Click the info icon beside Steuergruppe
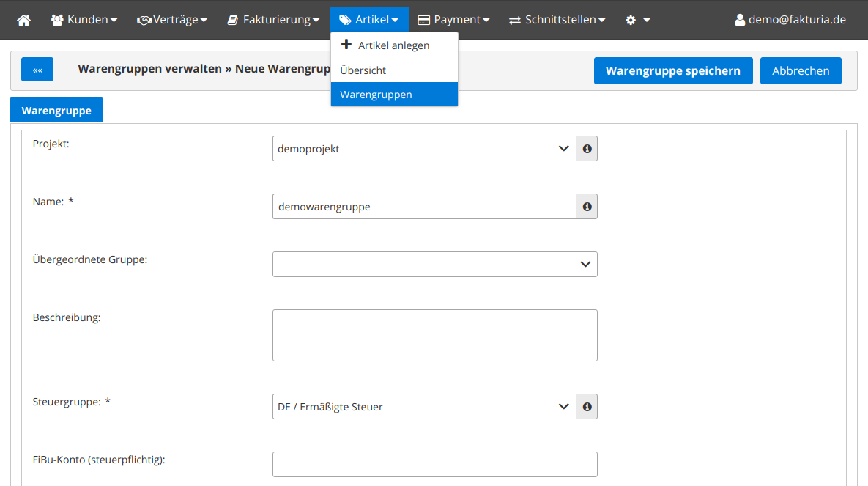Image resolution: width=868 pixels, height=486 pixels. 587,407
